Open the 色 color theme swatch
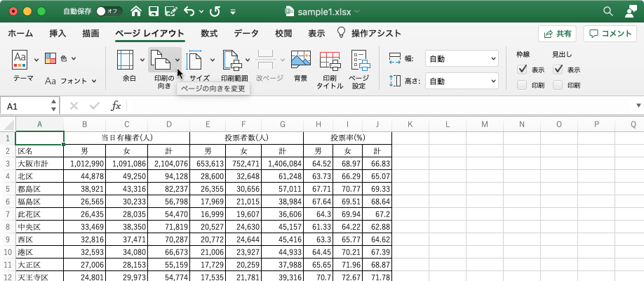The image size is (644, 281). coord(50,59)
